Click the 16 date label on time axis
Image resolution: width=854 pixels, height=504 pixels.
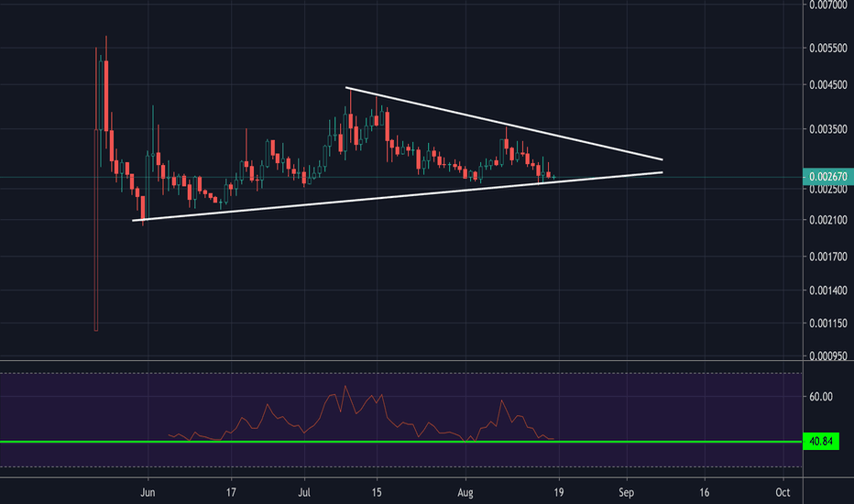tap(705, 493)
